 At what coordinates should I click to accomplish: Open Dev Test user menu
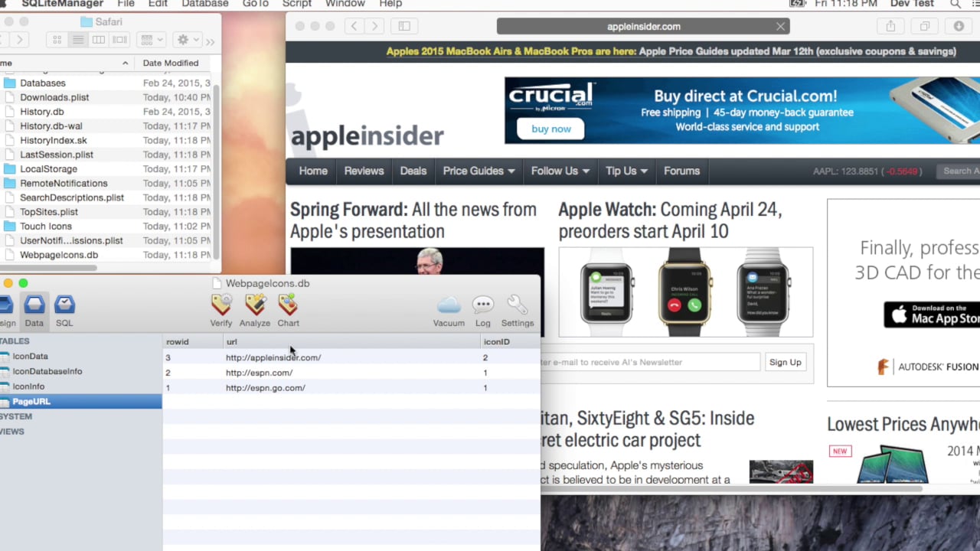pos(912,4)
